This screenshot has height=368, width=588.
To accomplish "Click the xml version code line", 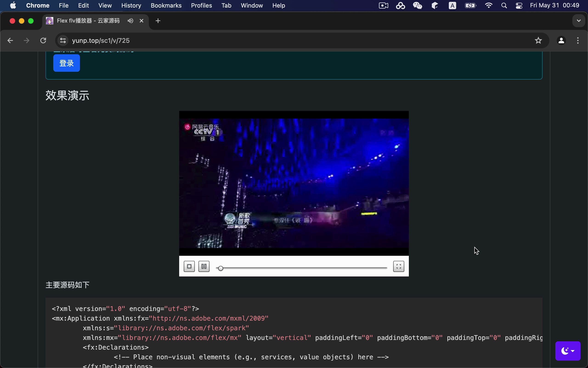I will pyautogui.click(x=125, y=309).
